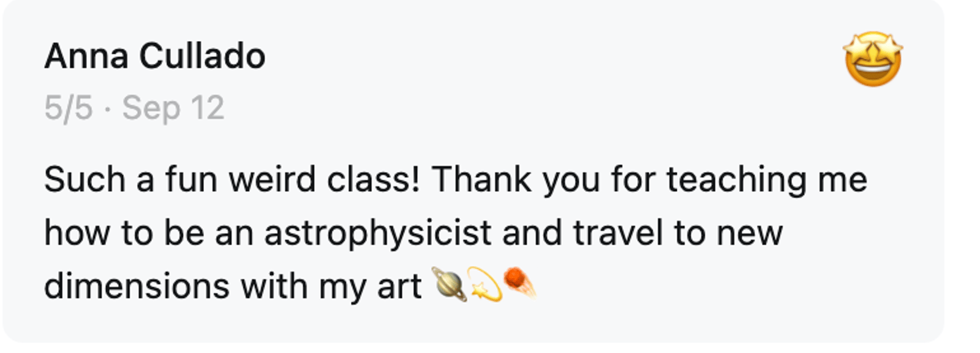Click the word "travel" in the review

point(618,233)
